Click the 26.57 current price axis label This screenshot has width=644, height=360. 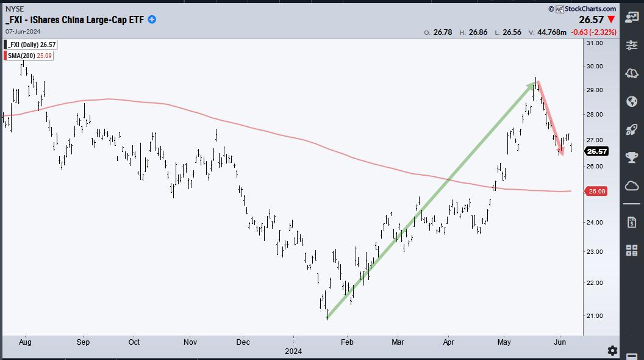[x=595, y=152]
